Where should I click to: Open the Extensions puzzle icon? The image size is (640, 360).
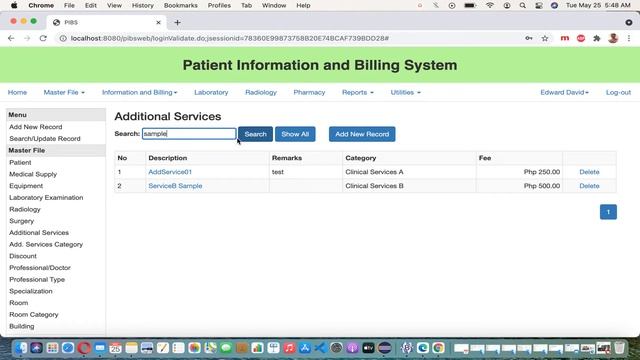(x=597, y=38)
